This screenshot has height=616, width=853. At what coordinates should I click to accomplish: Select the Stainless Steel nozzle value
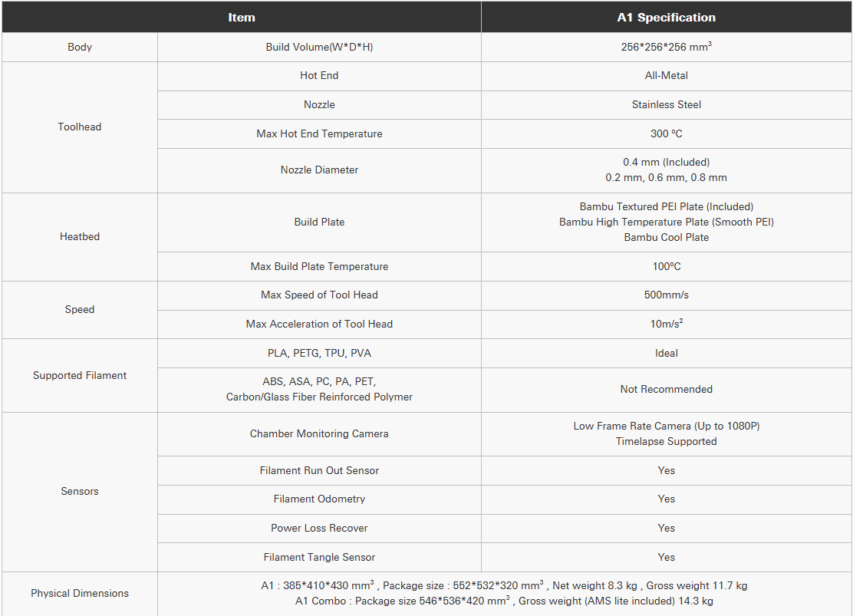[667, 104]
